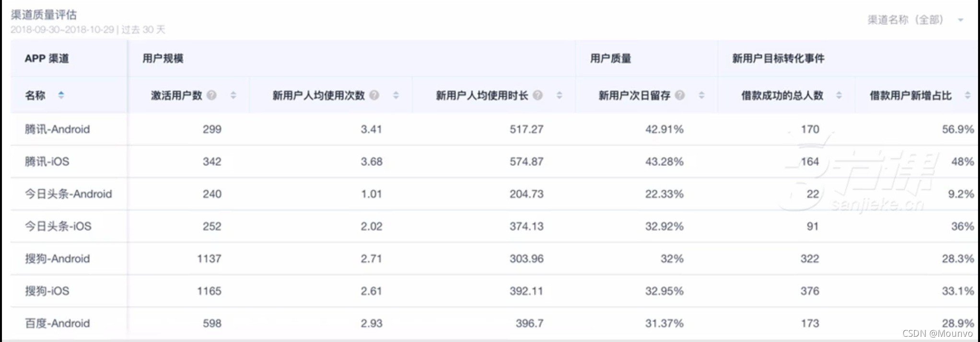This screenshot has width=980, height=342.
Task: Click retention value 43.28%
Action: [x=664, y=161]
